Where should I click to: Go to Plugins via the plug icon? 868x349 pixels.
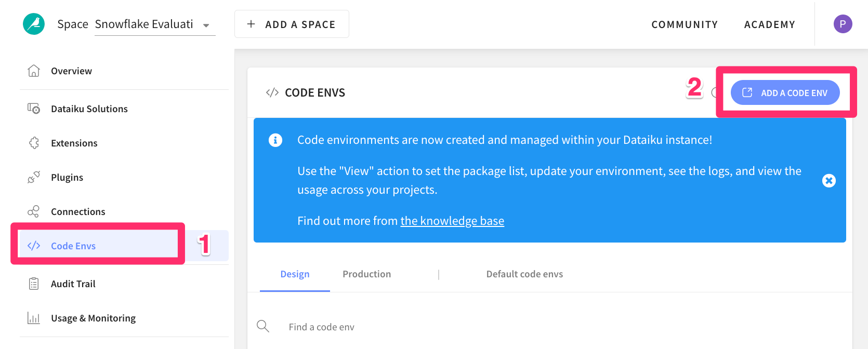[x=34, y=177]
